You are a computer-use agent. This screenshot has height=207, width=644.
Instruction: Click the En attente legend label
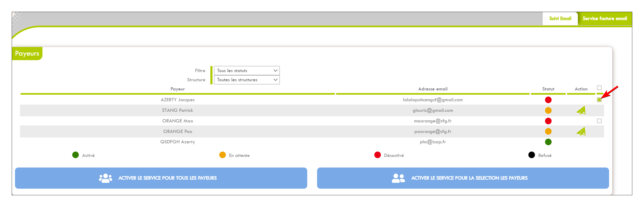239,155
